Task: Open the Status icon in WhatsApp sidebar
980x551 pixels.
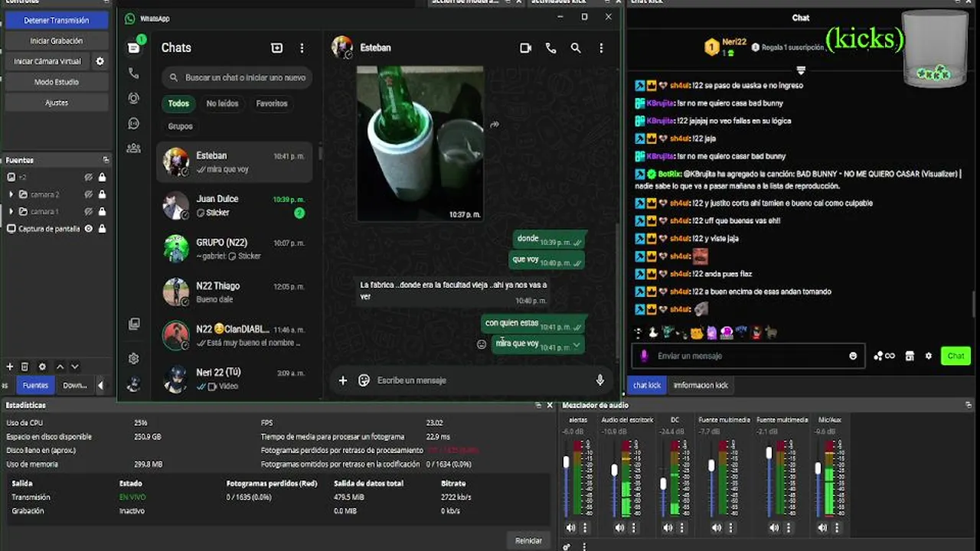Action: point(134,98)
